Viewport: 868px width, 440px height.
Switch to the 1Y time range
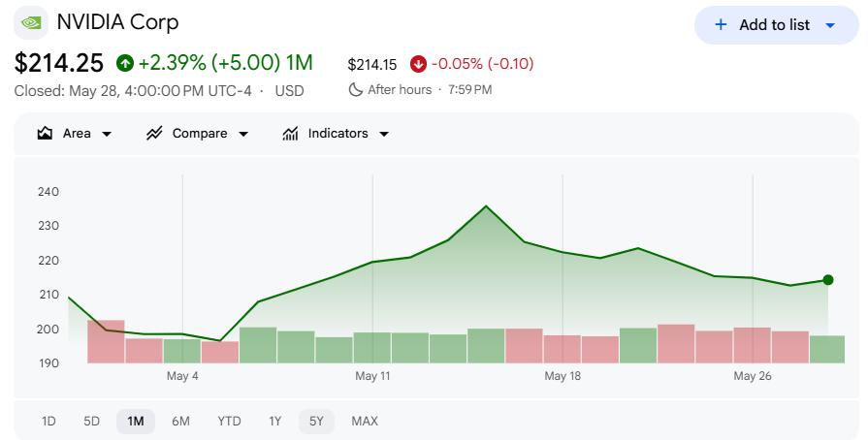click(x=275, y=422)
